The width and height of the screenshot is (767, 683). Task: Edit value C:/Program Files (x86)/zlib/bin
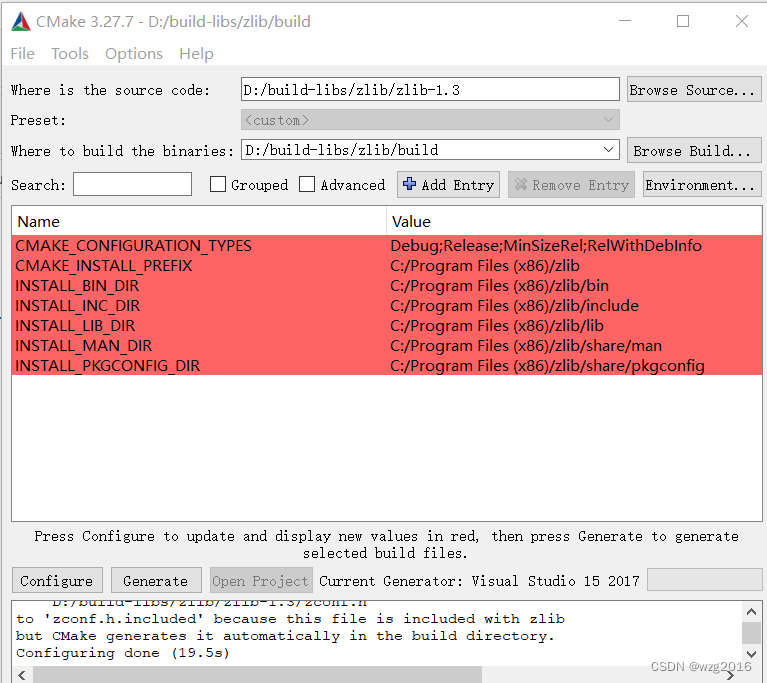click(499, 285)
